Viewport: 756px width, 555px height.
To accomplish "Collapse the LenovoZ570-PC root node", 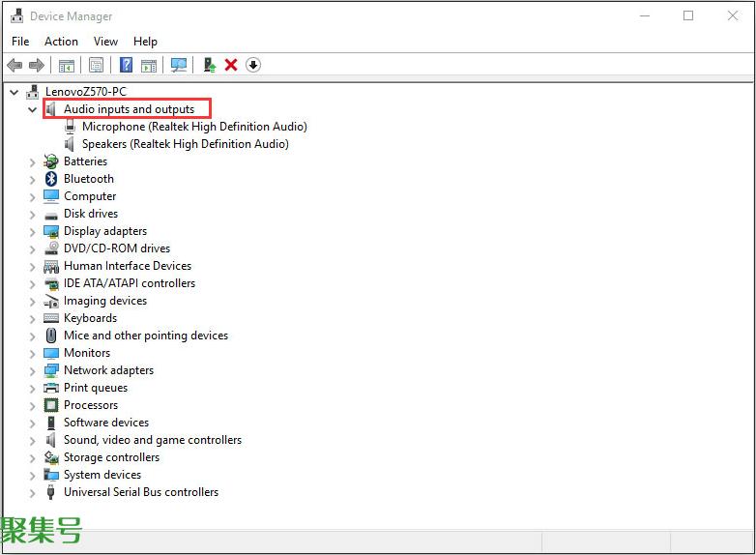I will click(15, 92).
